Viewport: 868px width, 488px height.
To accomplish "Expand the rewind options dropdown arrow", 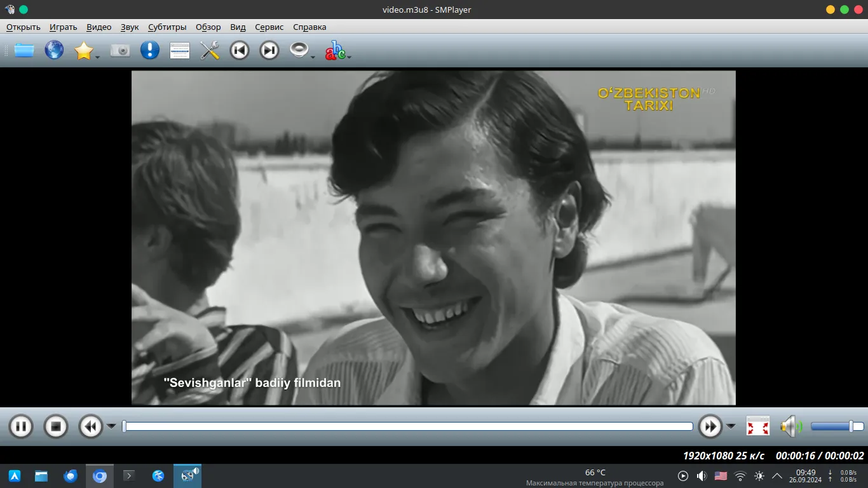I will (111, 426).
